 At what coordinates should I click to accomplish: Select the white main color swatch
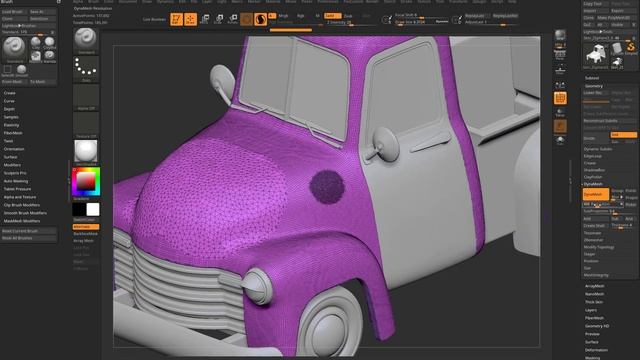pyautogui.click(x=93, y=209)
